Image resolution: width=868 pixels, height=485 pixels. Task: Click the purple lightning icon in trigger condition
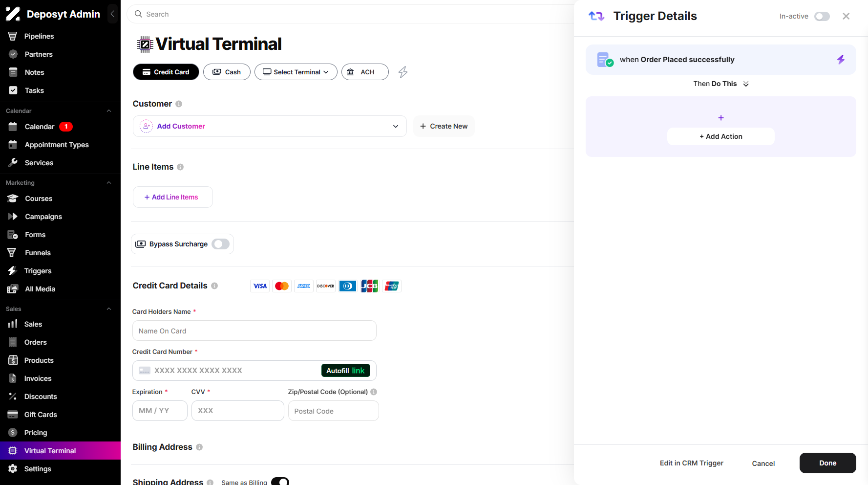[x=841, y=60]
